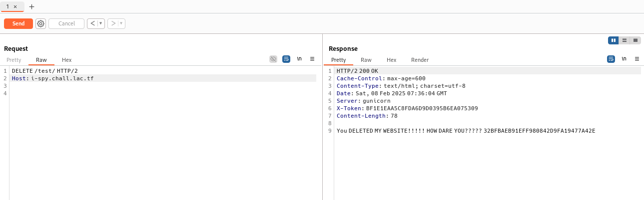Open Repeater send settings gear
This screenshot has height=200, width=644.
coord(40,23)
